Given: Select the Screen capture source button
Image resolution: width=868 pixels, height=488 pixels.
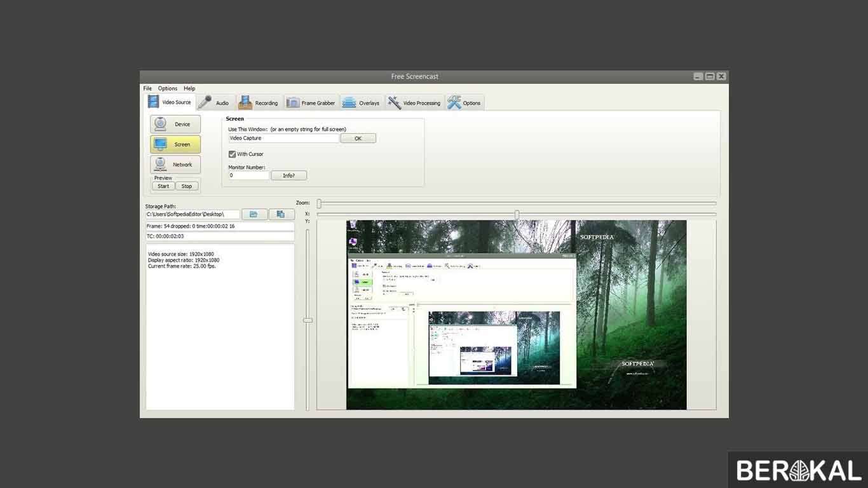Looking at the screenshot, I should pos(175,144).
